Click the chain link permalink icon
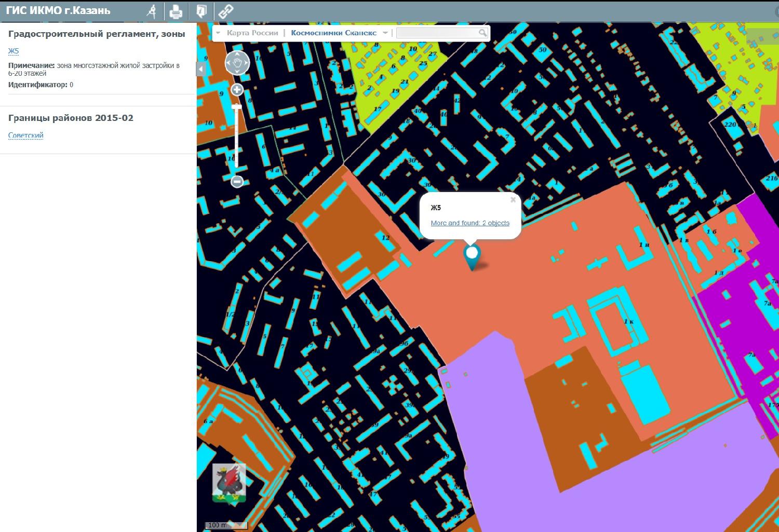Image resolution: width=779 pixels, height=532 pixels. click(x=226, y=11)
